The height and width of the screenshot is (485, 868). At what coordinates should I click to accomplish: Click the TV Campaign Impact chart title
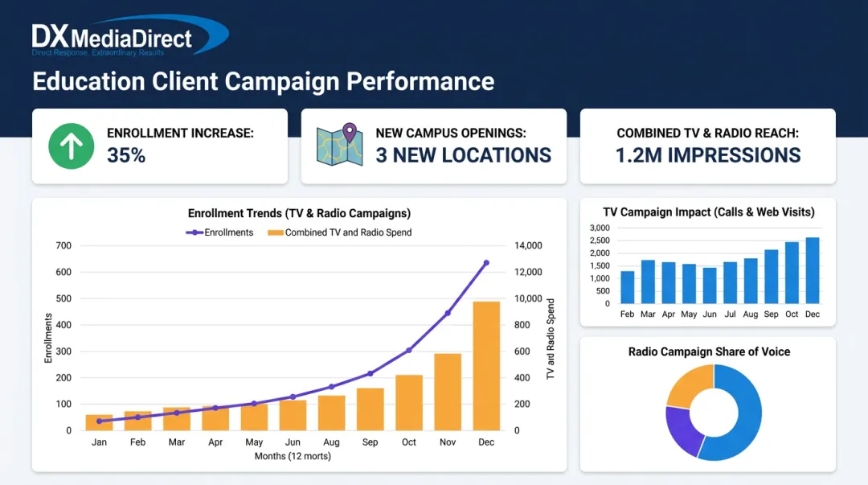(709, 212)
